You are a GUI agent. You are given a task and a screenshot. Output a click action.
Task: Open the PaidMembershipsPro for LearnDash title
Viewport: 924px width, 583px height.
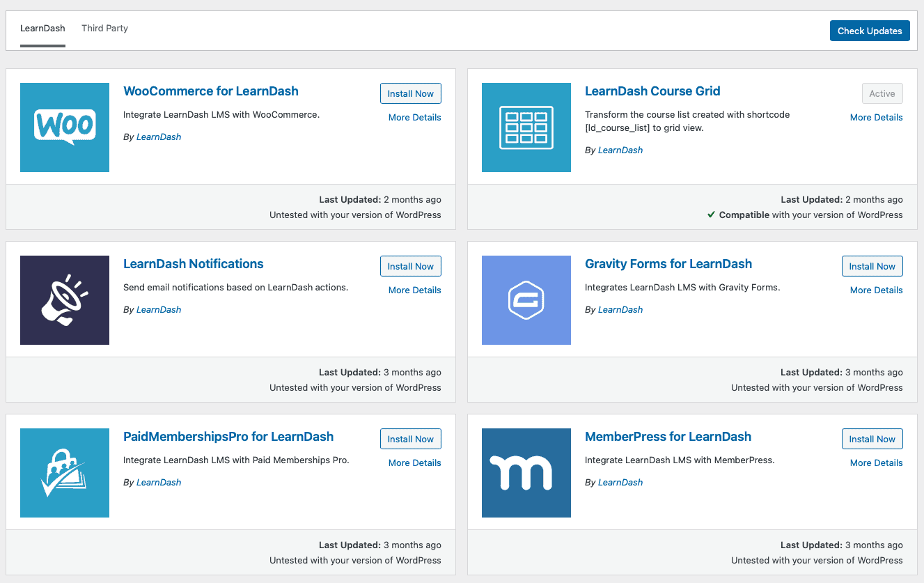coord(228,437)
